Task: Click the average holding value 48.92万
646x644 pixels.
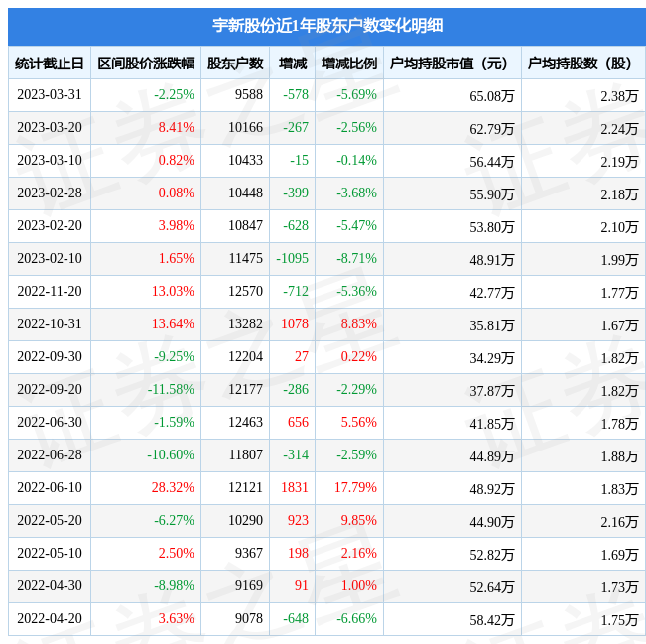Action: 492,489
